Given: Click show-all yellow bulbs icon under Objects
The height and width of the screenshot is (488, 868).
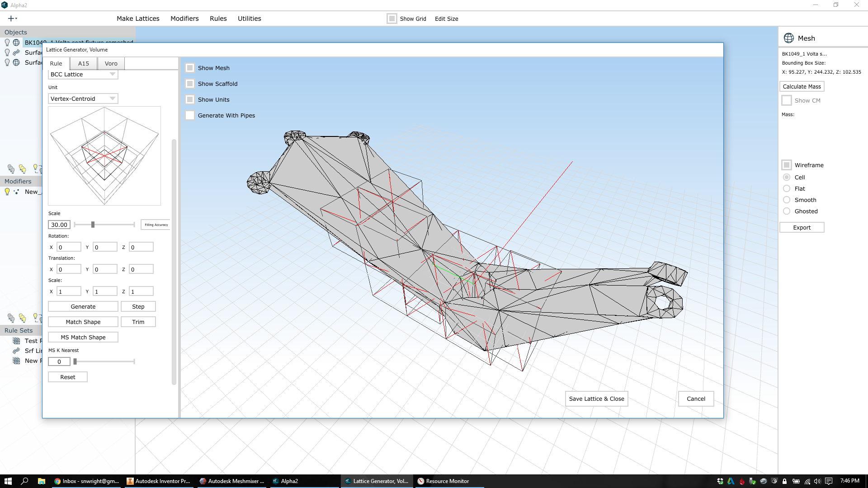Looking at the screenshot, I should pyautogui.click(x=23, y=169).
